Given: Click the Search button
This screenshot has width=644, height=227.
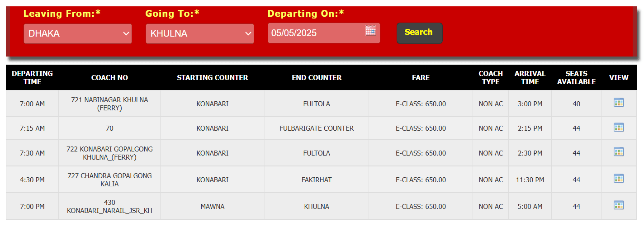Looking at the screenshot, I should click(419, 33).
